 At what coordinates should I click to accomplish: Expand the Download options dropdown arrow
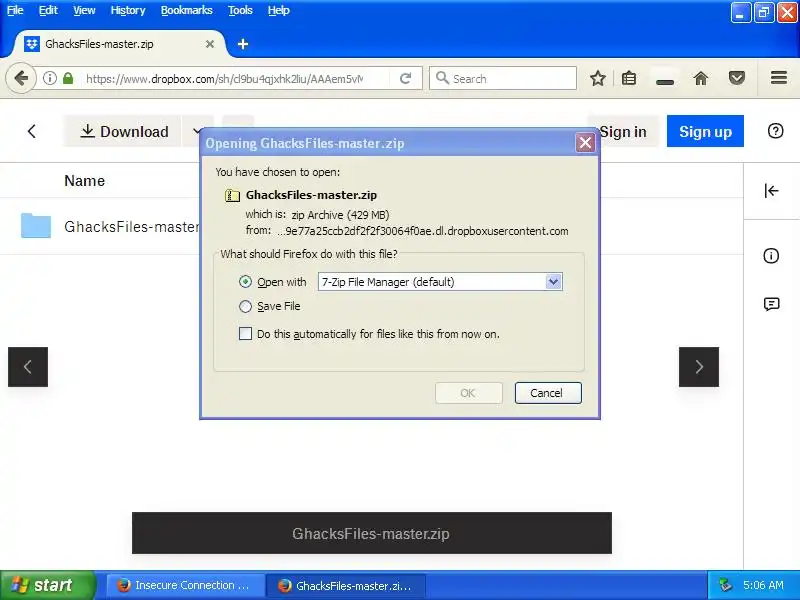point(197,131)
